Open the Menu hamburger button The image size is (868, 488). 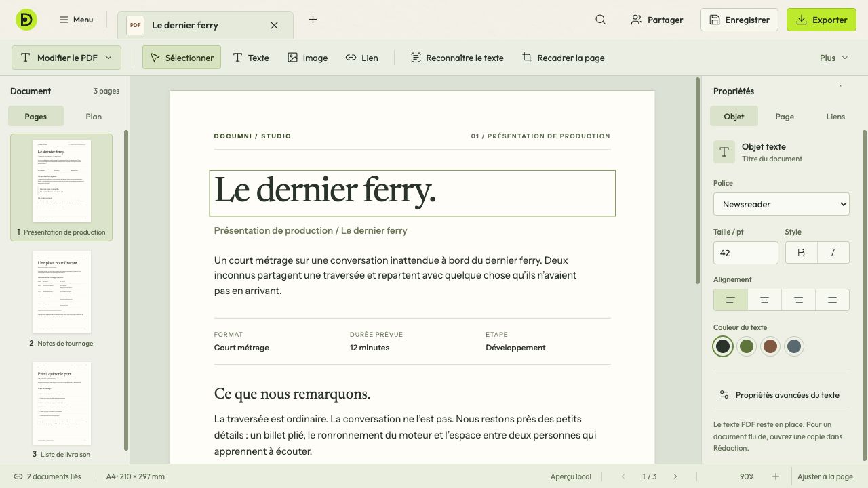pos(76,20)
